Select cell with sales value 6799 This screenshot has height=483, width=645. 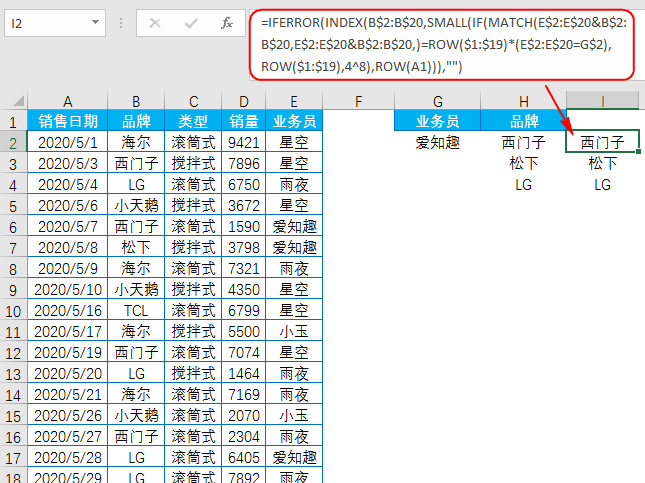[244, 310]
